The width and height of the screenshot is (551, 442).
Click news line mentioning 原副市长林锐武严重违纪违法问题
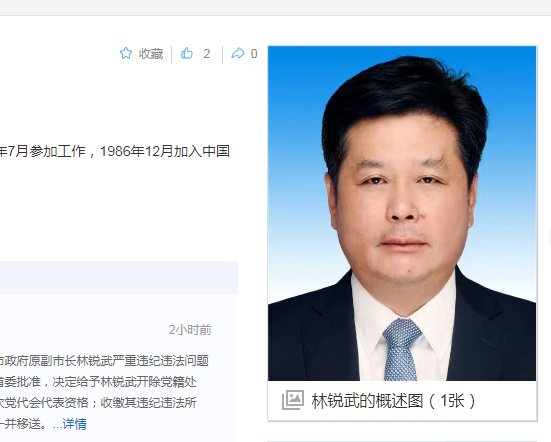[x=104, y=361]
